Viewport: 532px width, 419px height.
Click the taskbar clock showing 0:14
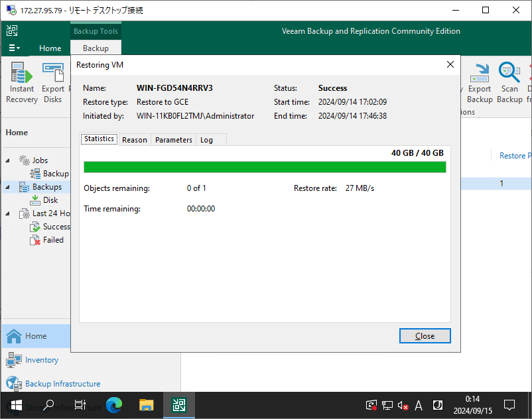472,405
